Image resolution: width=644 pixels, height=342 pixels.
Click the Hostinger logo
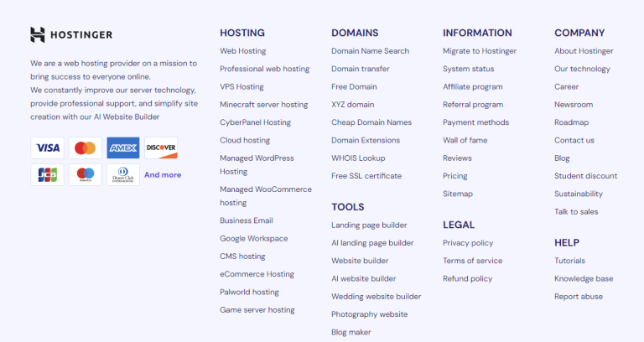71,35
